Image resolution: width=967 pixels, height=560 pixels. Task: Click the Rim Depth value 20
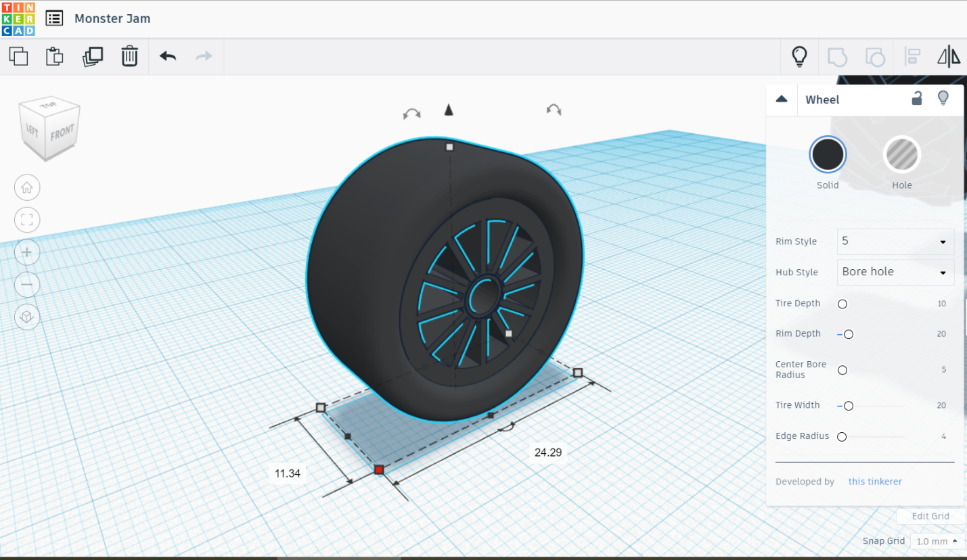pyautogui.click(x=941, y=334)
